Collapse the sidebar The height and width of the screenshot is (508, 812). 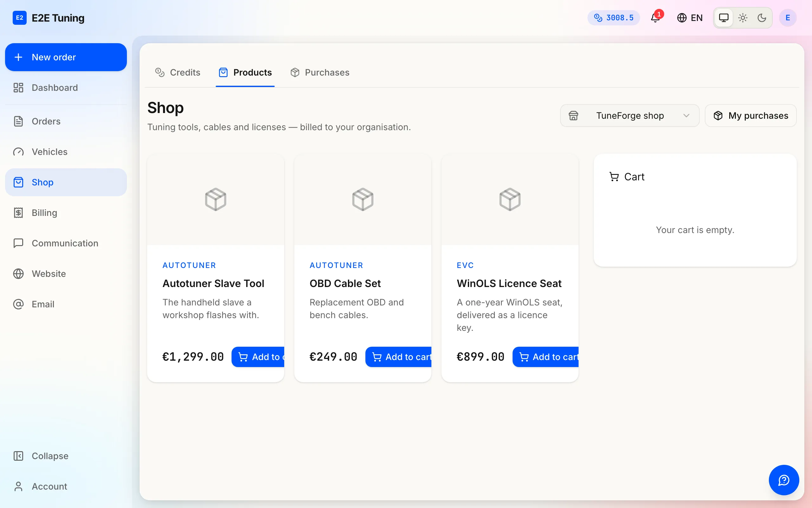(66, 456)
